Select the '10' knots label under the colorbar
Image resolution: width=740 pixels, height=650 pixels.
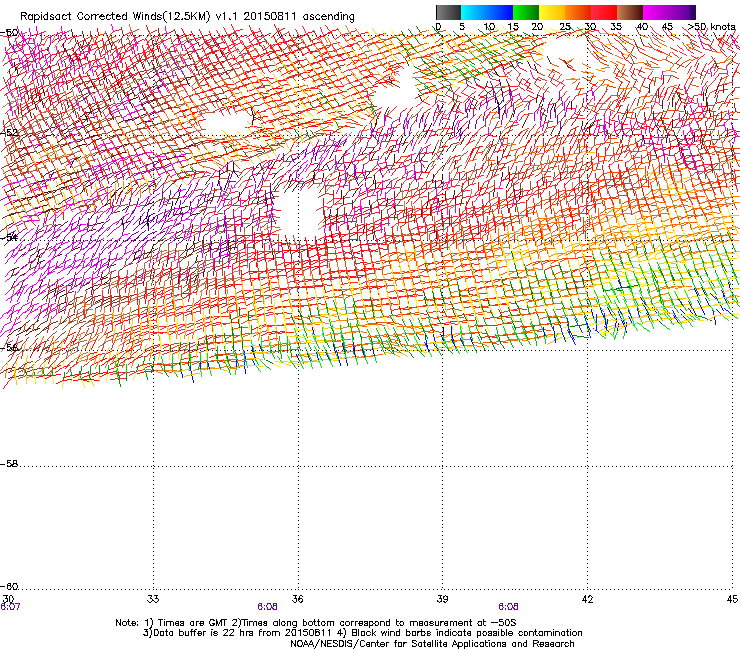click(x=489, y=27)
